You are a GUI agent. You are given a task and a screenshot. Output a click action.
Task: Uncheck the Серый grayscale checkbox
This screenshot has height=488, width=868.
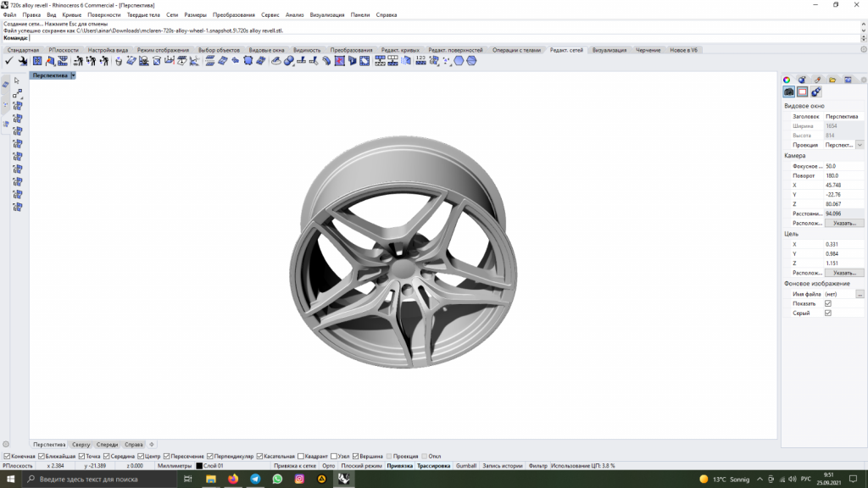coord(828,313)
